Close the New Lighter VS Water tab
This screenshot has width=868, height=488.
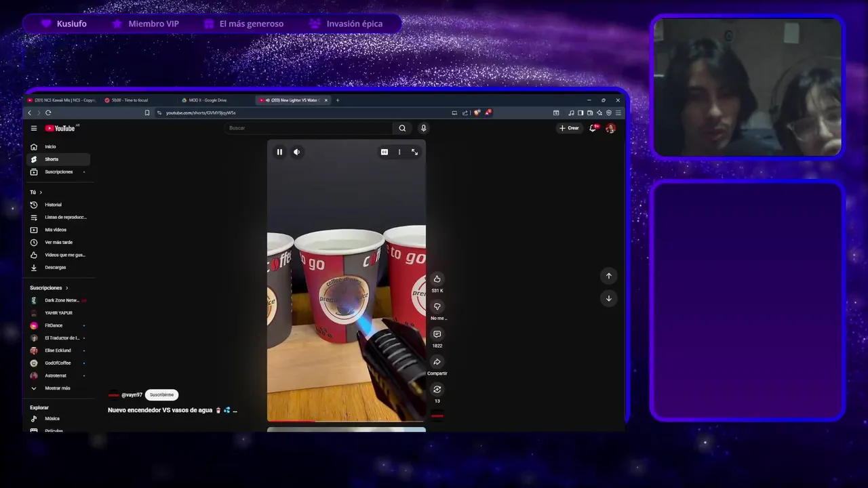(326, 100)
